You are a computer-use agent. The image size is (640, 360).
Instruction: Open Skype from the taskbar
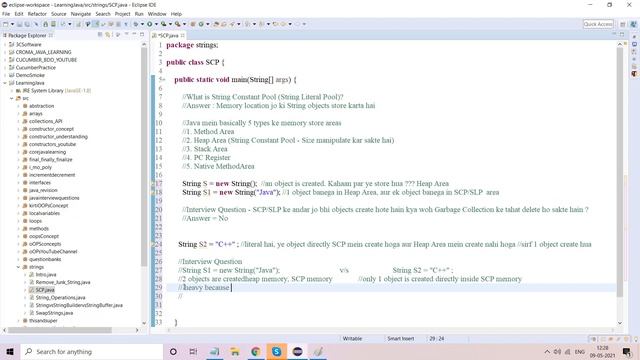[276, 351]
